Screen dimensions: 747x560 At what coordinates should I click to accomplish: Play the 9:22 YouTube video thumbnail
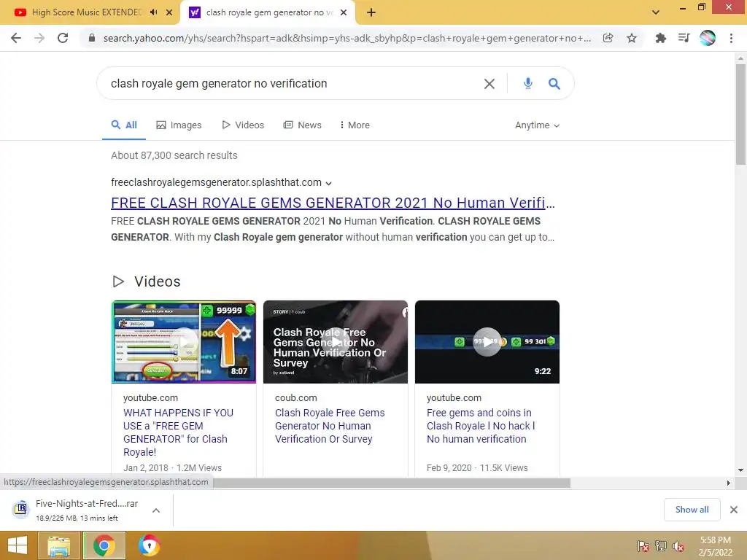click(487, 342)
